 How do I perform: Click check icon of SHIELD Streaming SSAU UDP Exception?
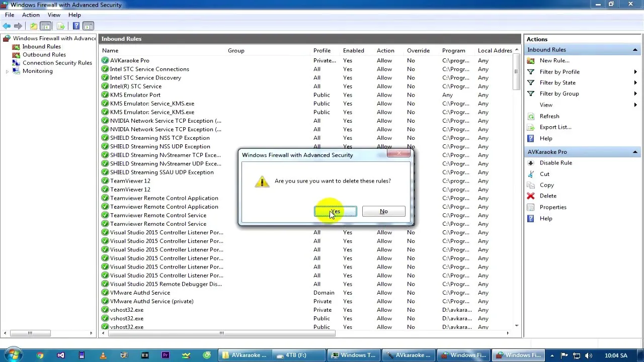click(x=105, y=172)
